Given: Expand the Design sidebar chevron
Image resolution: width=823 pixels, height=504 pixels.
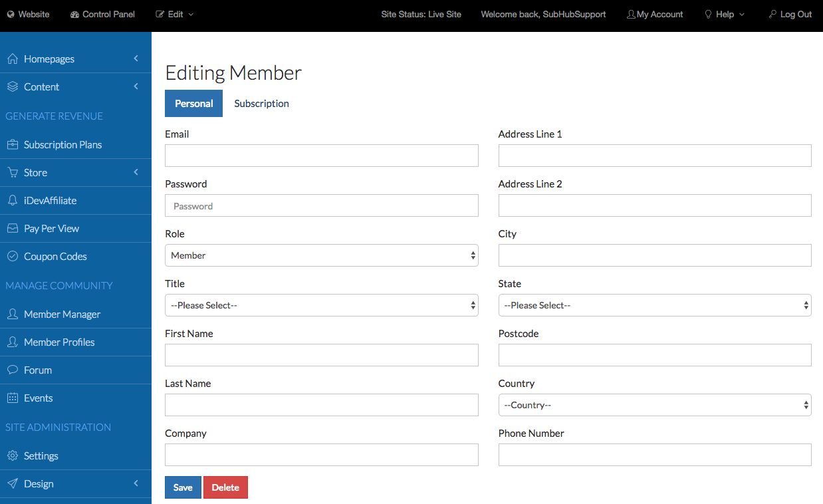Looking at the screenshot, I should tap(136, 483).
